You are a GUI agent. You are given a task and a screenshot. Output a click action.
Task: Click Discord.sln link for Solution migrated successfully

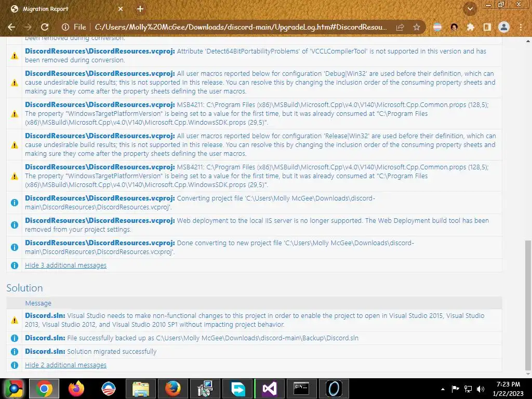pos(45,352)
